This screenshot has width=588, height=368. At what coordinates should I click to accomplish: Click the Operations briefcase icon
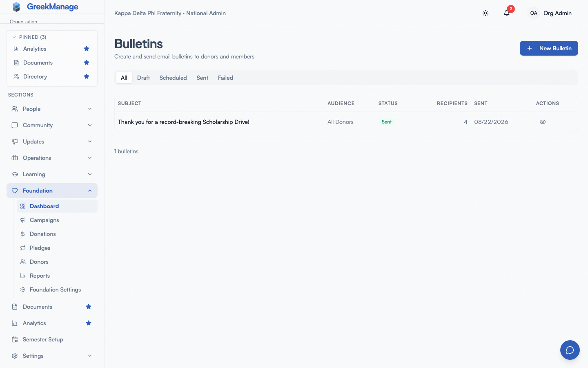[15, 158]
